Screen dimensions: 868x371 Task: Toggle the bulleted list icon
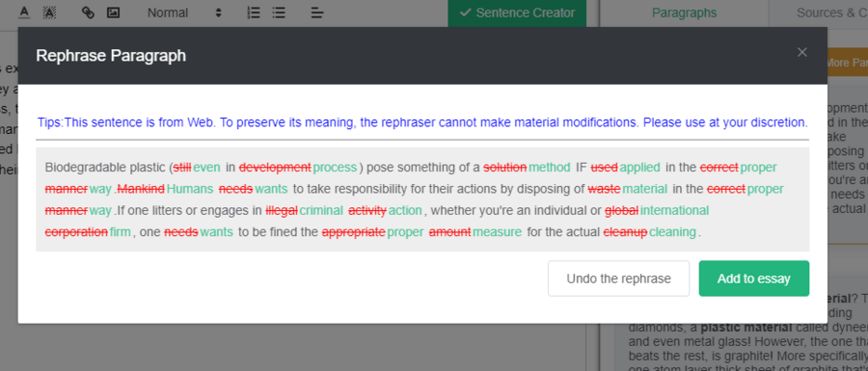tap(279, 13)
